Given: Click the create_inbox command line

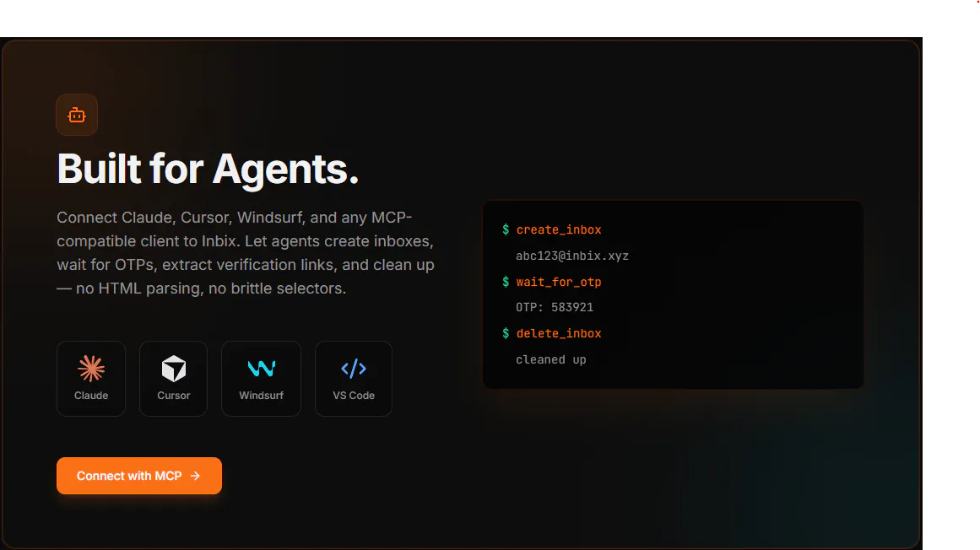Looking at the screenshot, I should (552, 229).
